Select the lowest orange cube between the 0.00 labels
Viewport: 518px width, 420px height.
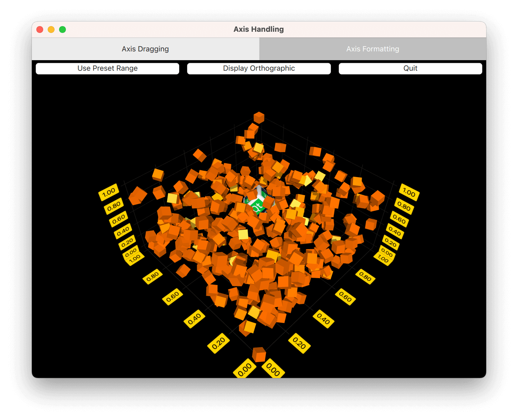tap(259, 355)
